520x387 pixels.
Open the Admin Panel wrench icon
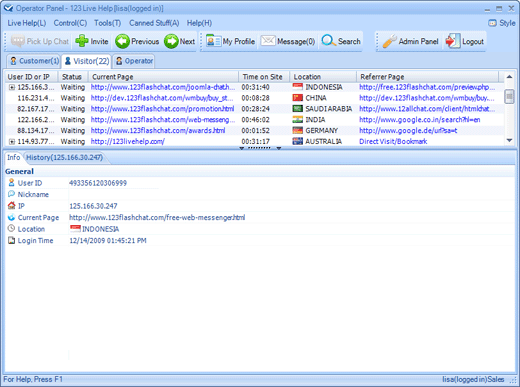tap(389, 41)
